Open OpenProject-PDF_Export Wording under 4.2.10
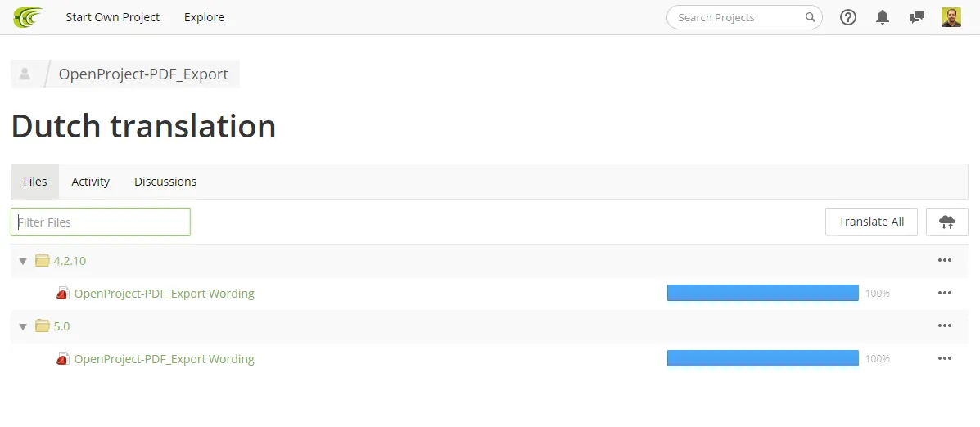The image size is (980, 427). point(165,294)
